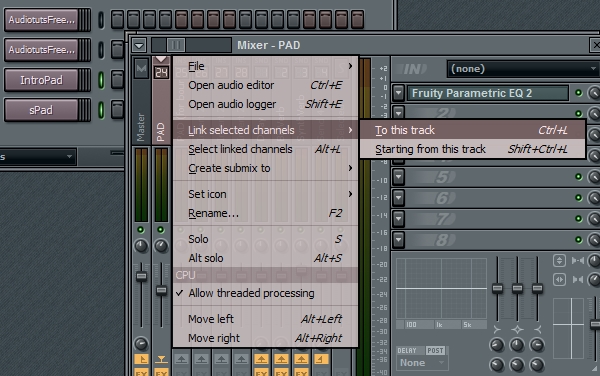
Task: Click the Master track routing arrow icon
Action: coord(141,359)
